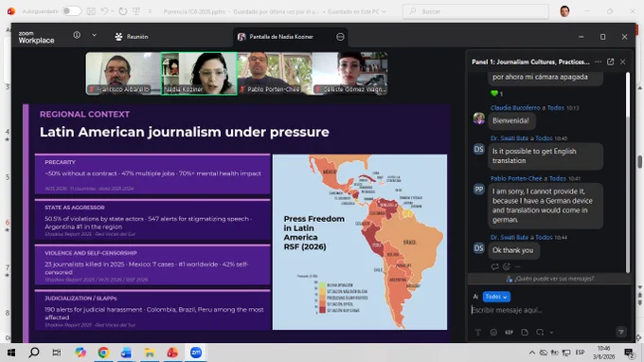Open Zoom meeting info icon

(x=77, y=35)
